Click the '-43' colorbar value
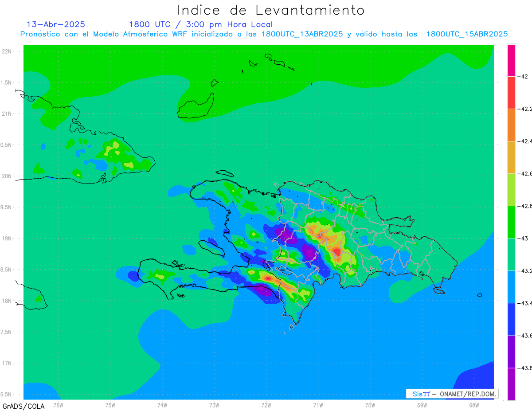This screenshot has height=411, width=532. [522, 239]
